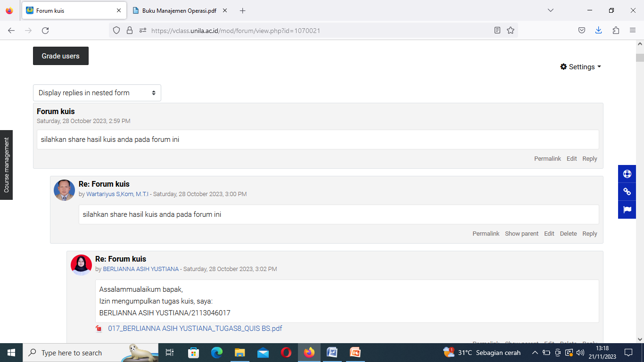Click the flag icon on right sidebar
The width and height of the screenshot is (644, 362).
click(627, 210)
